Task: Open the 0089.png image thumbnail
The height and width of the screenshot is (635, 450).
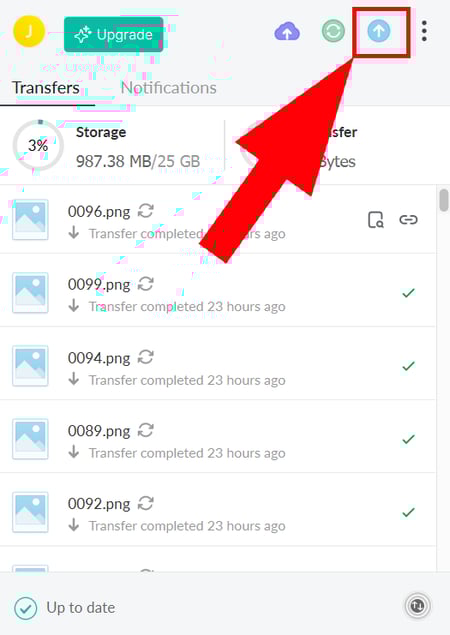Action: click(30, 439)
